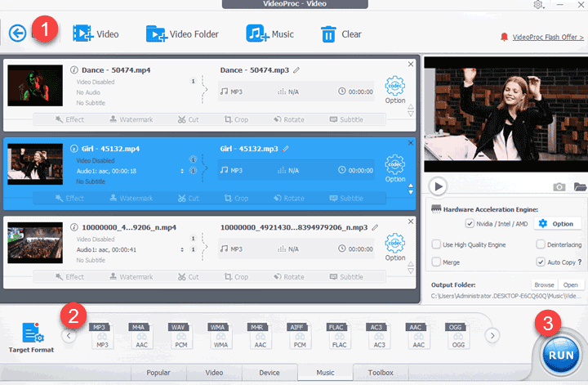Open Rotate for 10000000_4...9206_n.mp4
Image resolution: width=588 pixels, height=385 pixels.
point(289,276)
